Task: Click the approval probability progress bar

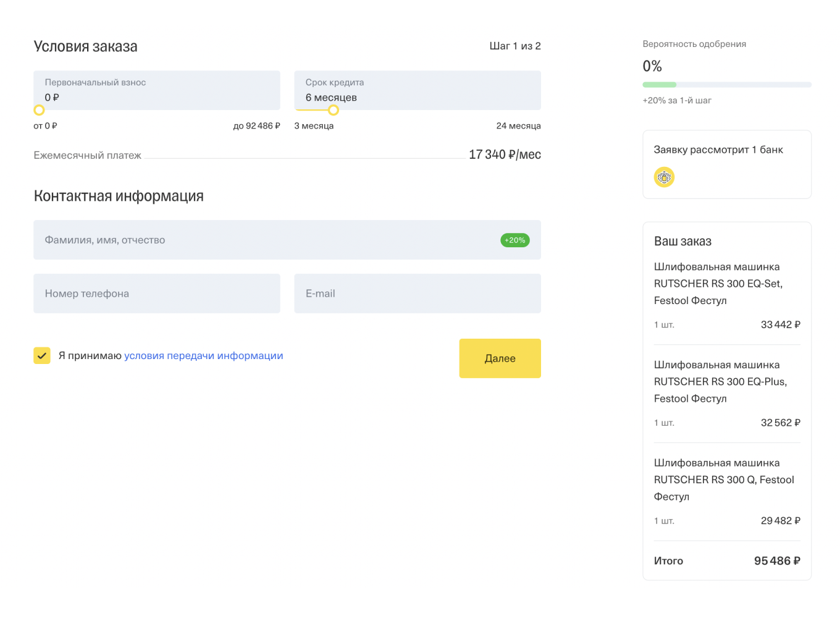Action: [726, 85]
